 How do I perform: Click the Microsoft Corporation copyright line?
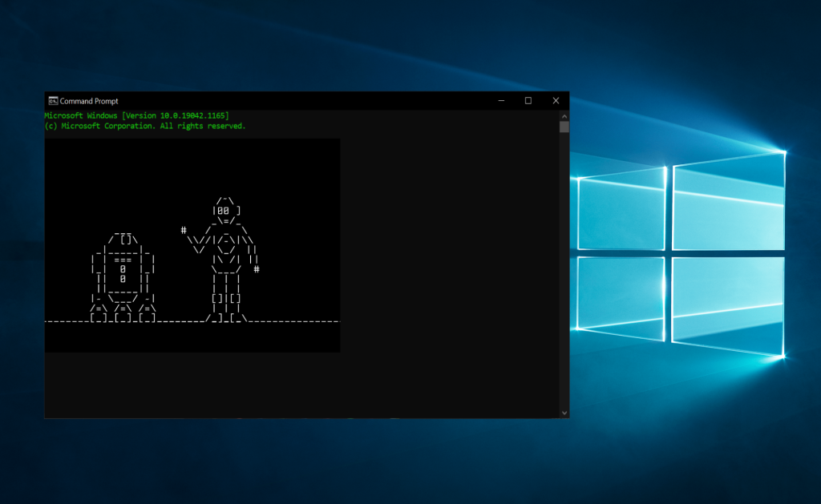point(144,126)
